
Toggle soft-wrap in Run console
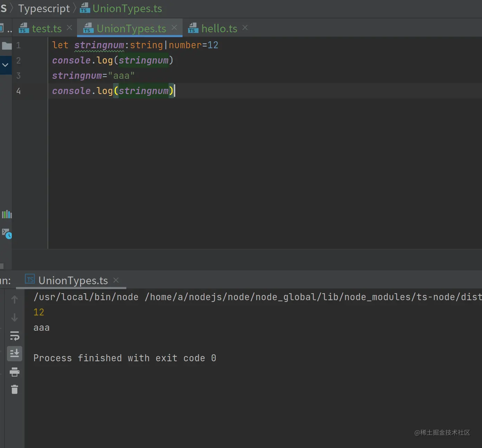(15, 336)
